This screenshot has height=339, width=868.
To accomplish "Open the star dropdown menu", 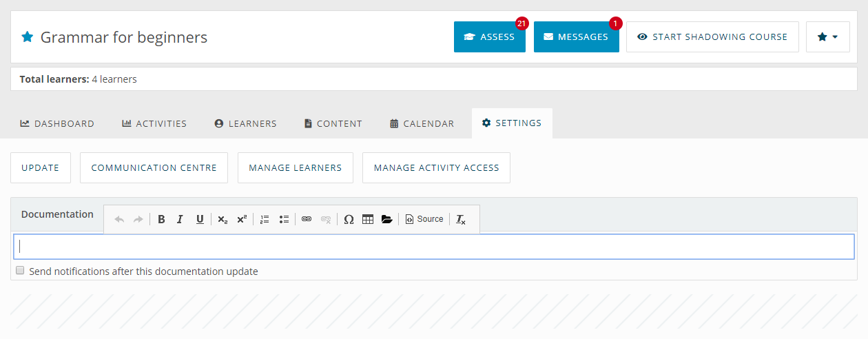I will [828, 37].
